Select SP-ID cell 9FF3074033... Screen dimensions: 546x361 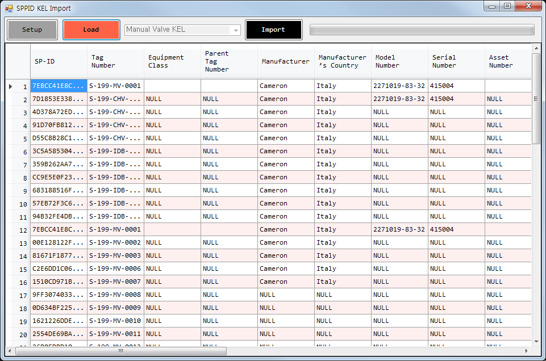point(59,295)
